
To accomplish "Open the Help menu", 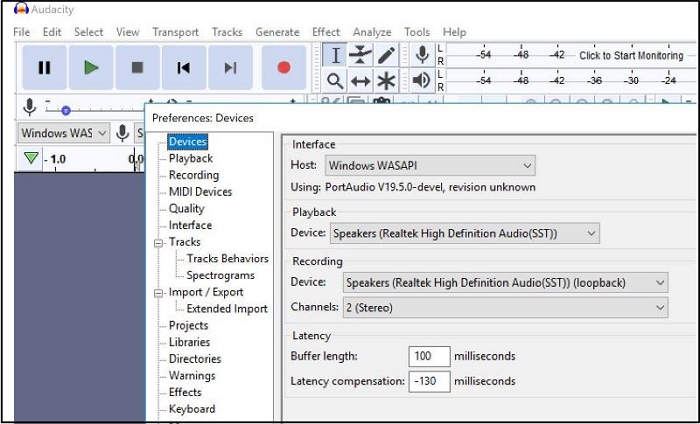I will coord(454,32).
